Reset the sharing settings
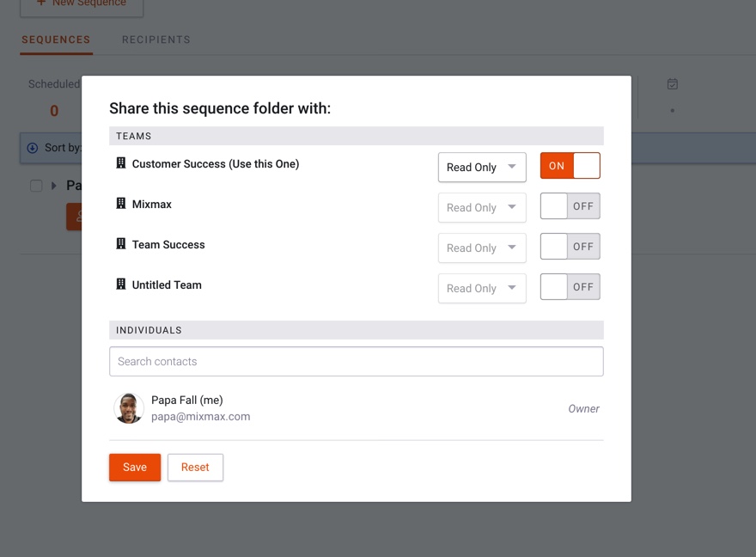Viewport: 756px width, 557px height. tap(195, 468)
